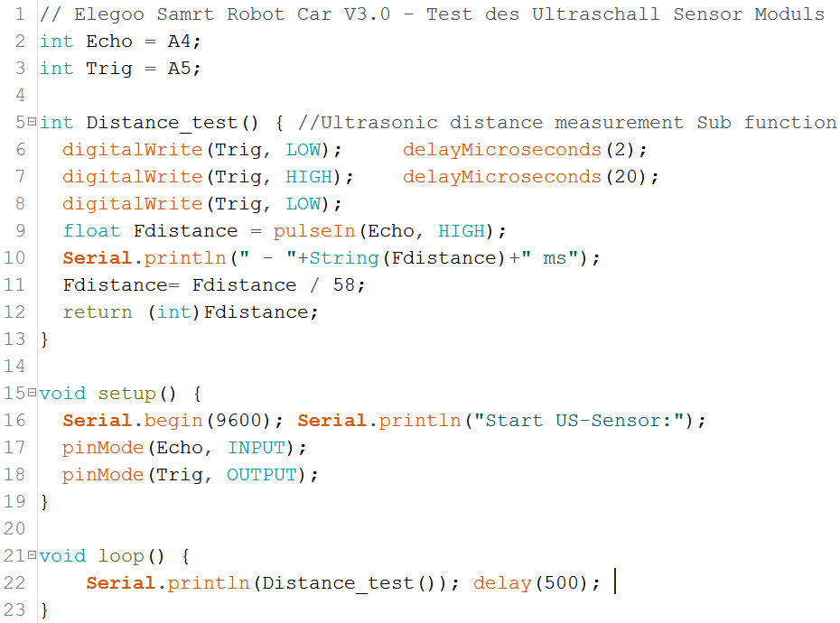Place cursor on the pulseIn function call
Viewport: 840px width, 623px height.
coord(309,231)
